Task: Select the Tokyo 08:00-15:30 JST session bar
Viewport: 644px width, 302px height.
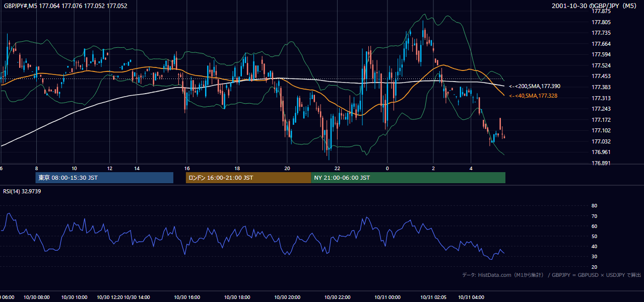Action: [x=104, y=178]
